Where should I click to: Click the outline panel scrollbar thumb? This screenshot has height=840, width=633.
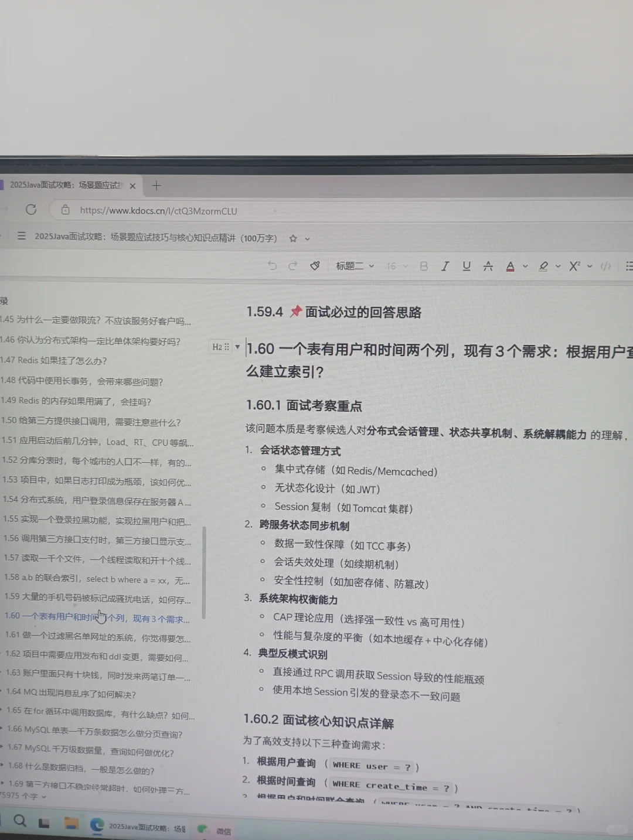203,572
